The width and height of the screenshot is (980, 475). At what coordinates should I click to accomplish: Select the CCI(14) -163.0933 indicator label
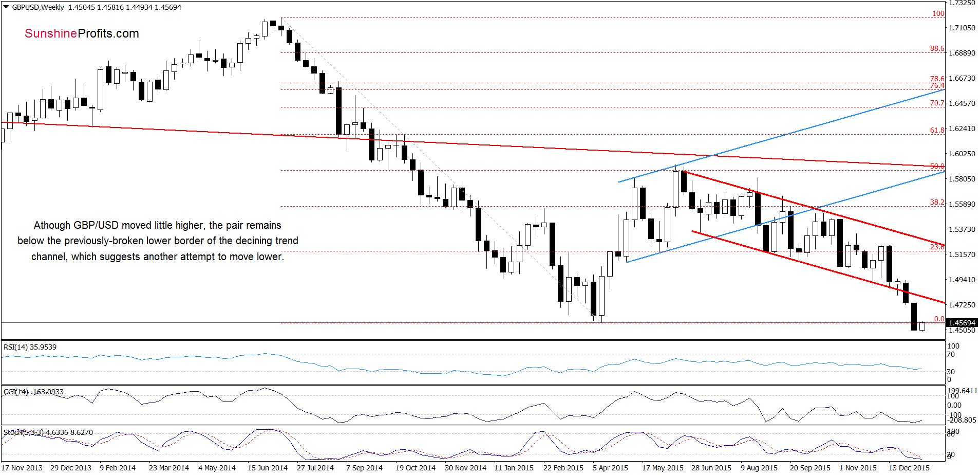coord(34,392)
